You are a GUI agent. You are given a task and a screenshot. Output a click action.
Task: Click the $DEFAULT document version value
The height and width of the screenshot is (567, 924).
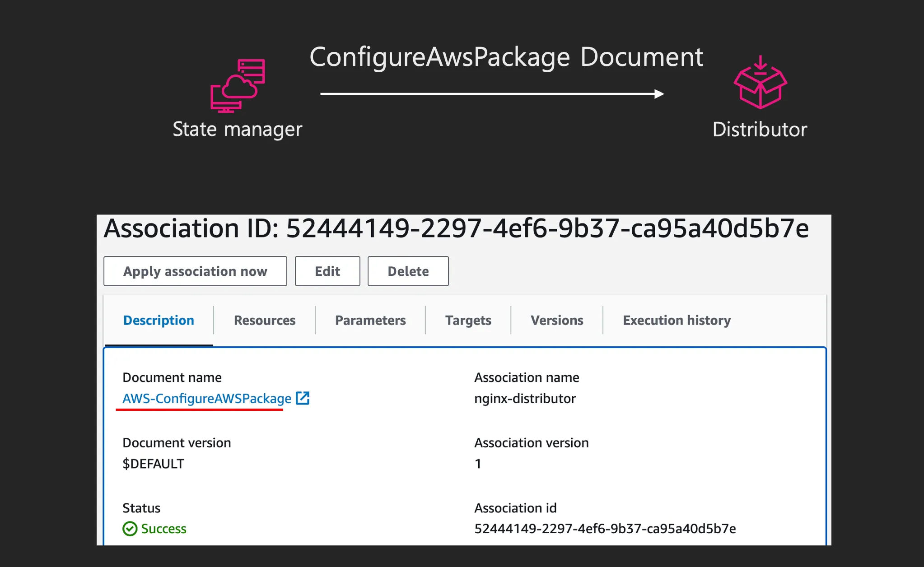click(154, 464)
